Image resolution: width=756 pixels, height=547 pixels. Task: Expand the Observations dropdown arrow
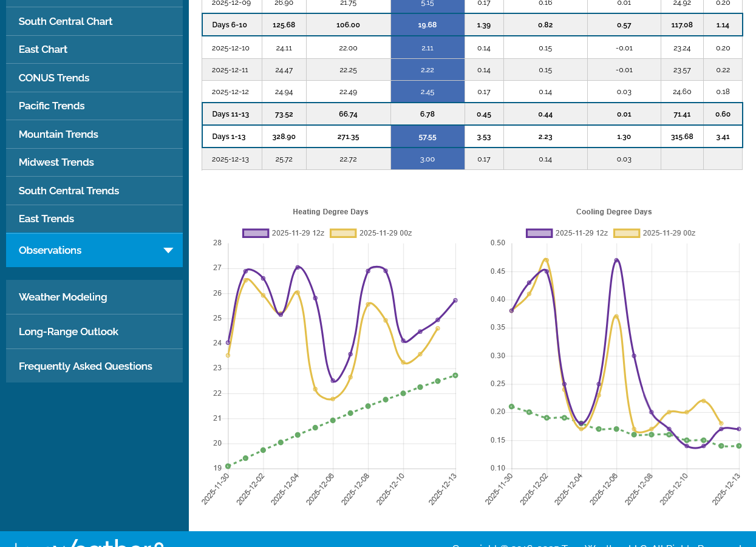168,251
